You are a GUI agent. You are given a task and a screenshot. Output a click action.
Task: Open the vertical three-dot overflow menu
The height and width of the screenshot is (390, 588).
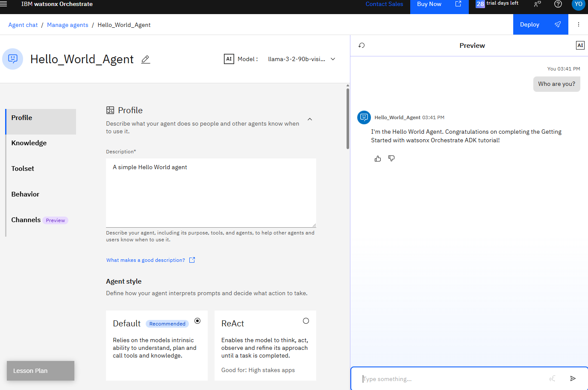click(579, 24)
